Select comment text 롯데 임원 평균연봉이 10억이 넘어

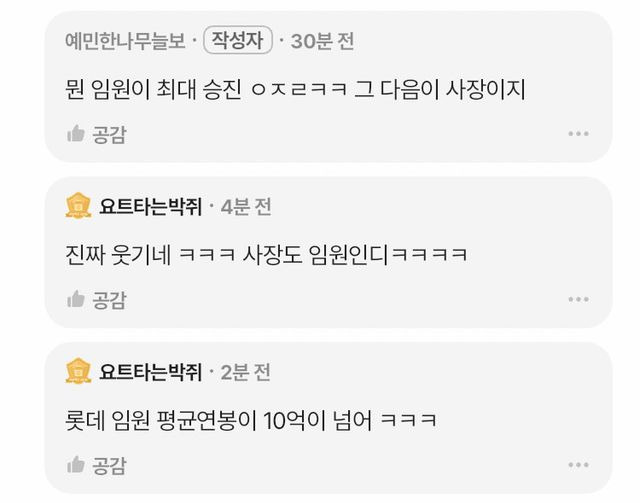(x=251, y=420)
